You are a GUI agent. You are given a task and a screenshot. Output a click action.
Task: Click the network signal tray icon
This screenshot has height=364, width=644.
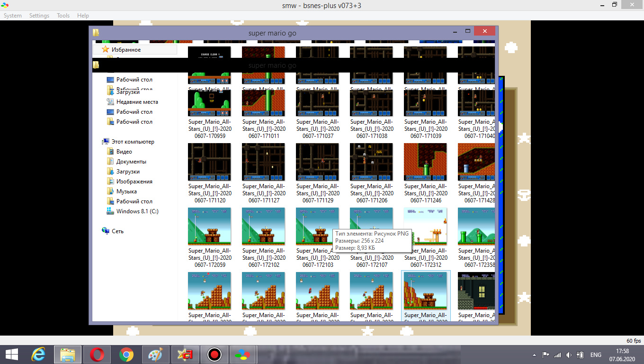tap(557, 355)
